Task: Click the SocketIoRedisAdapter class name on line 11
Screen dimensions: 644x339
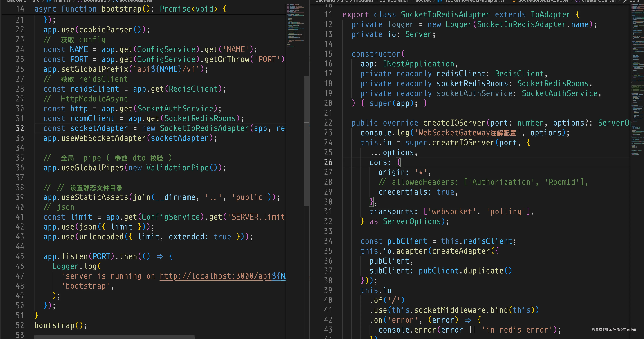Action: tap(445, 14)
